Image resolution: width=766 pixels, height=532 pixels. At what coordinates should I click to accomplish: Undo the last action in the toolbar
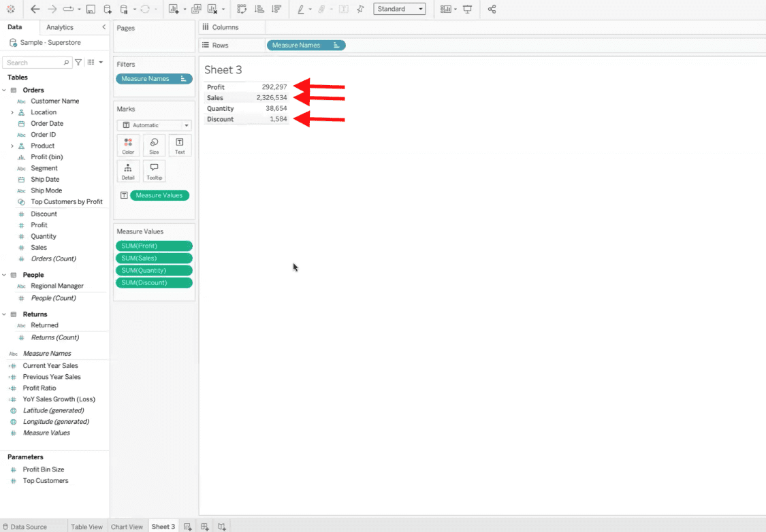click(34, 9)
